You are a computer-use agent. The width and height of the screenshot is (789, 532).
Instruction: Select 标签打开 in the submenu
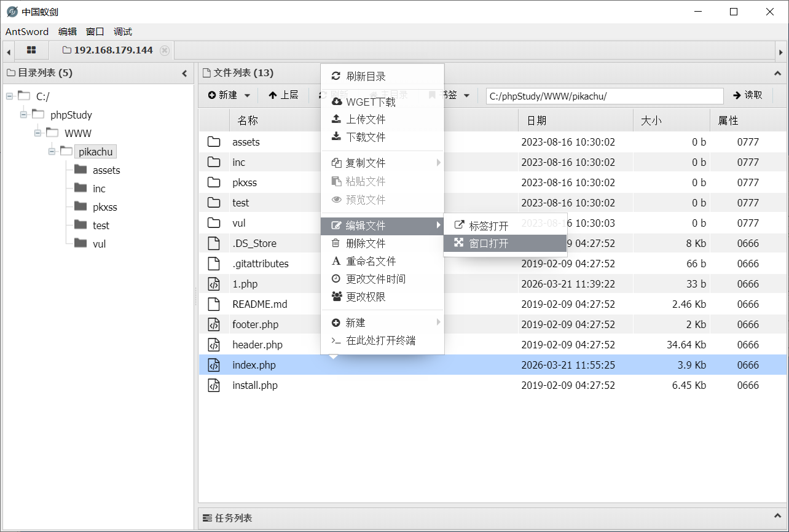click(x=505, y=226)
